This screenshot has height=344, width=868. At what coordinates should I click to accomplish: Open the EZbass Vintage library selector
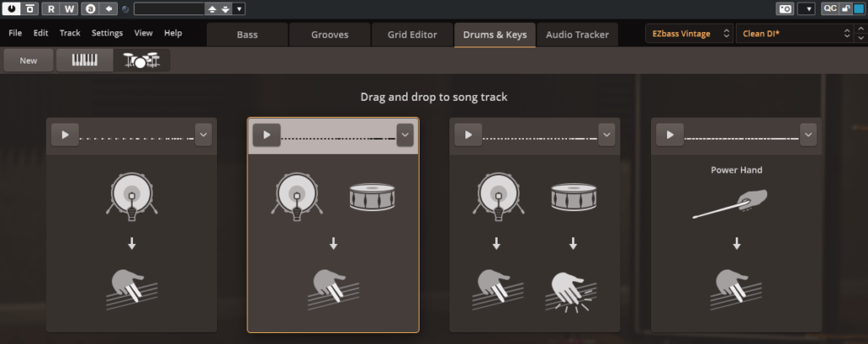689,34
